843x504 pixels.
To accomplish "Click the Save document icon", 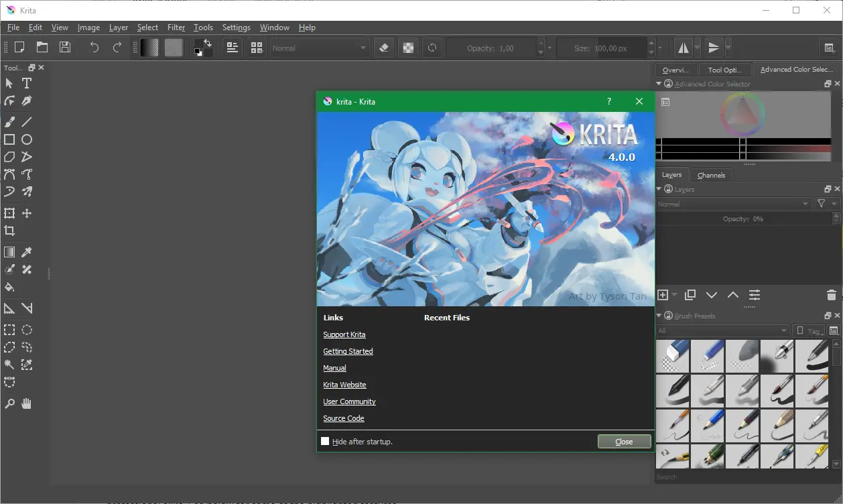I will pos(65,48).
